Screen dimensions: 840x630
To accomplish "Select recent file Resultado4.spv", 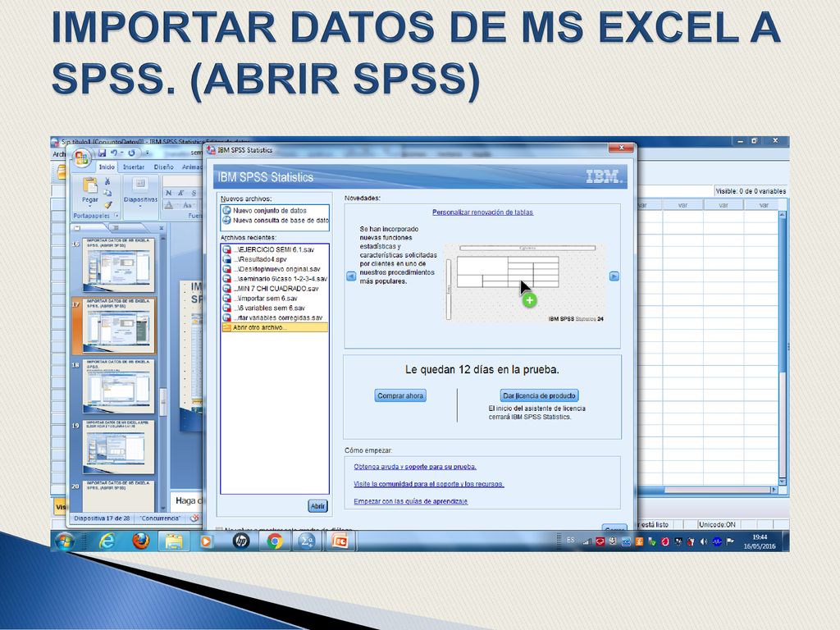I will [x=275, y=259].
